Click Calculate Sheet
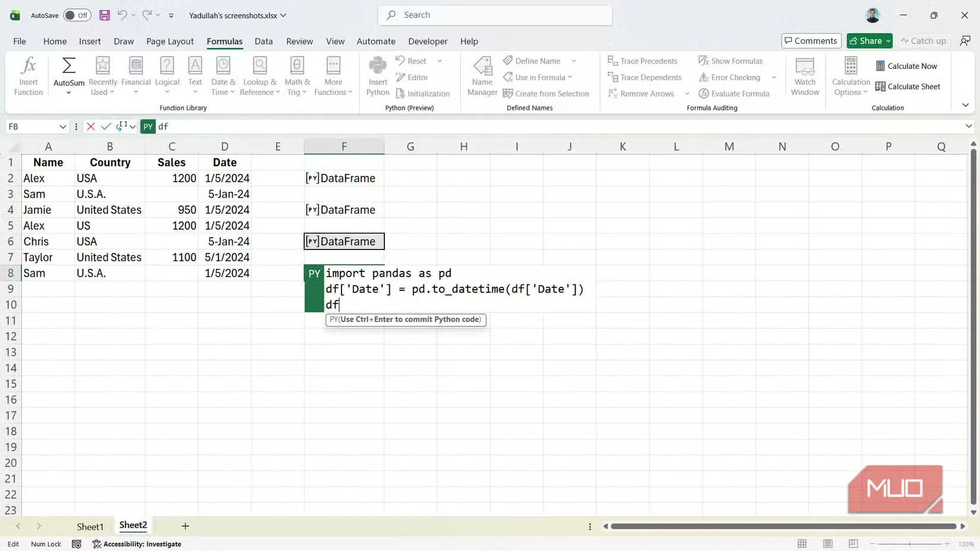The width and height of the screenshot is (980, 551). coord(908,86)
